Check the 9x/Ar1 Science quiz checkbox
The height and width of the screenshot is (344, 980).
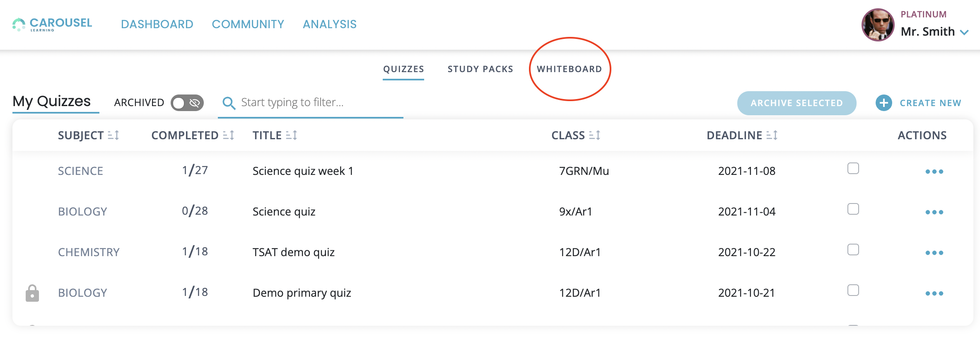point(853,209)
